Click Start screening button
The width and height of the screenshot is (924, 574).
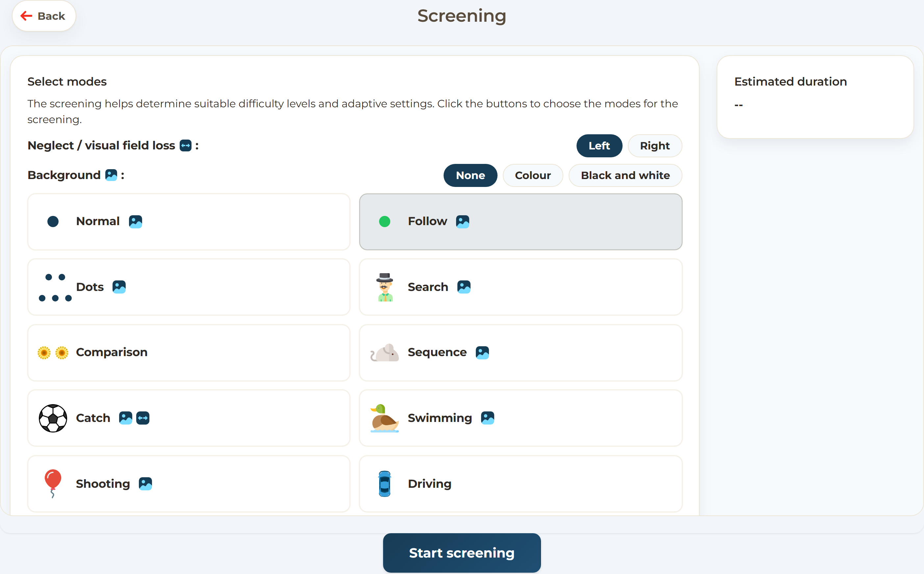pos(462,553)
